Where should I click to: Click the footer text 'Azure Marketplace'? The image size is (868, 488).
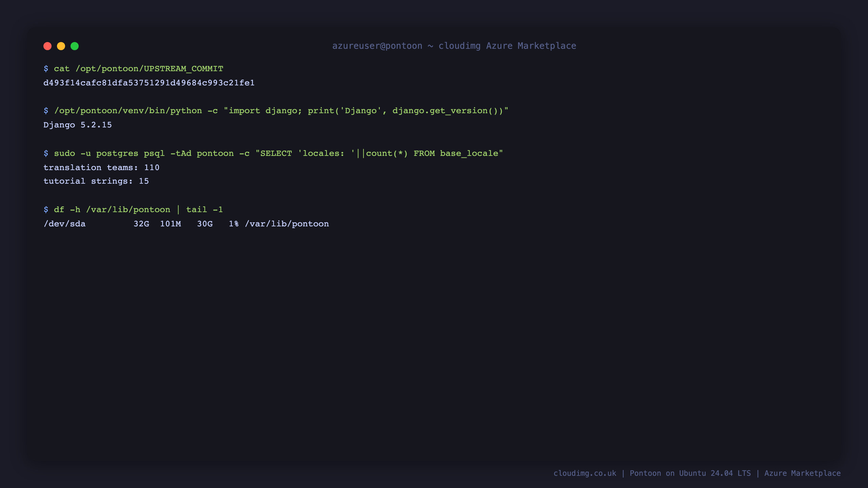pos(803,473)
